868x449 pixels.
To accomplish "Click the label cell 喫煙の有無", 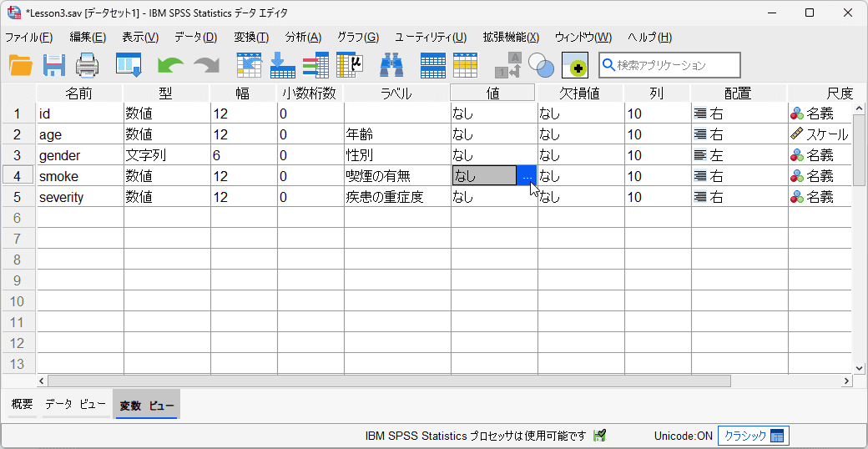I will tap(397, 176).
